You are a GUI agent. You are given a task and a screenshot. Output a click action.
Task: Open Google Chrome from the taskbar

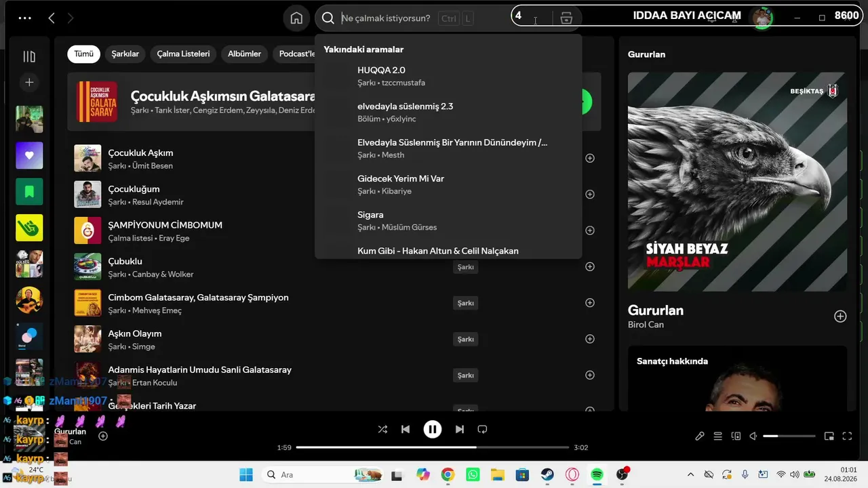point(448,474)
